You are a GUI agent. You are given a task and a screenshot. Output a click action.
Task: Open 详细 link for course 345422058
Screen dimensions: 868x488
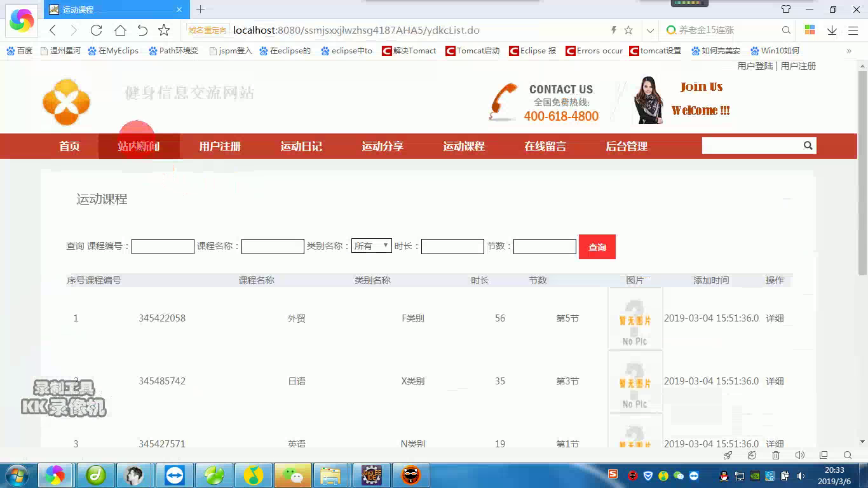(775, 318)
